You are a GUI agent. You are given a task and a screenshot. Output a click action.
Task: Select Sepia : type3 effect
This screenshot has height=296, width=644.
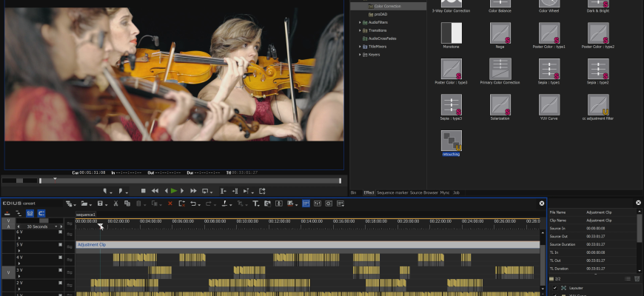tap(451, 104)
